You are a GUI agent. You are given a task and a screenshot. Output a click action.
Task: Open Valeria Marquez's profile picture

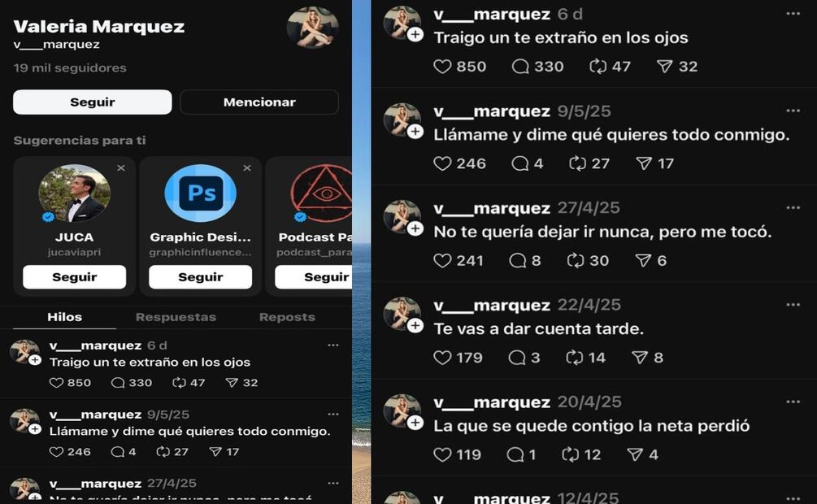(x=313, y=27)
